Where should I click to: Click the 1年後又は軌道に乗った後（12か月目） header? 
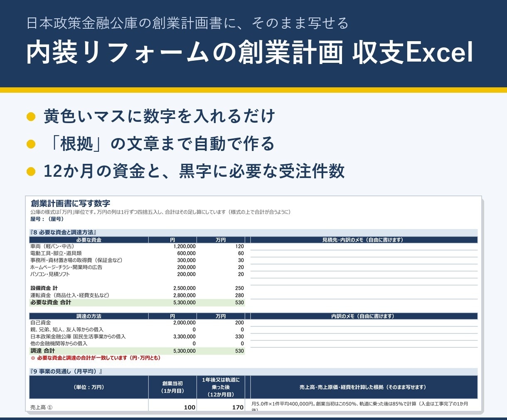coord(221,387)
